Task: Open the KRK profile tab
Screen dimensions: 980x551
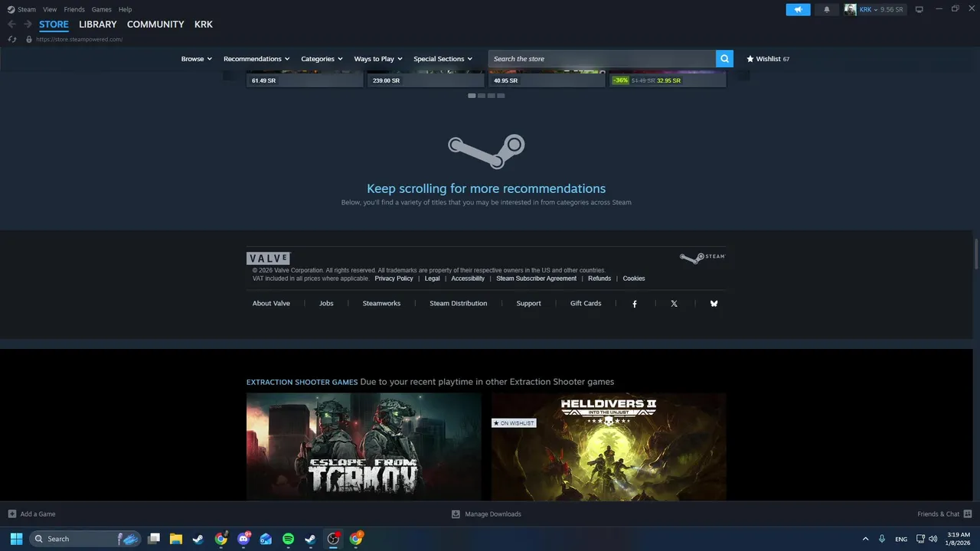Action: click(204, 24)
